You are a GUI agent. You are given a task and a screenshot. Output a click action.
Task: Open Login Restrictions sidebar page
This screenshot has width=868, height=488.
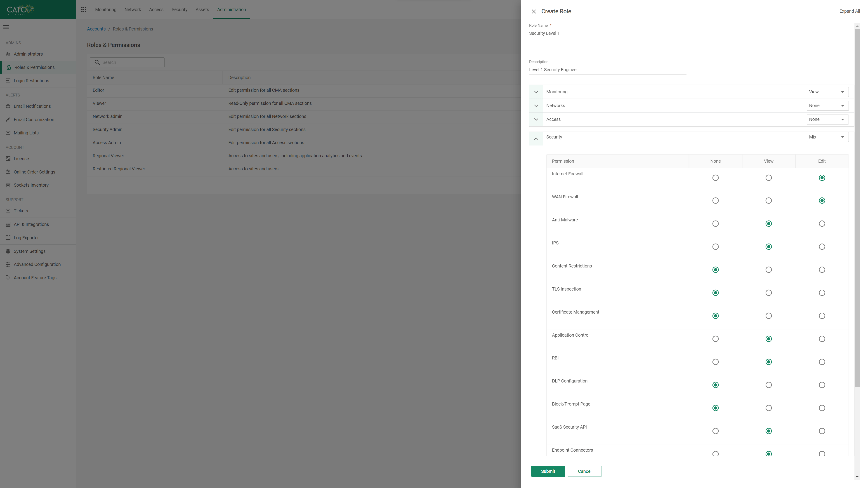38,80
